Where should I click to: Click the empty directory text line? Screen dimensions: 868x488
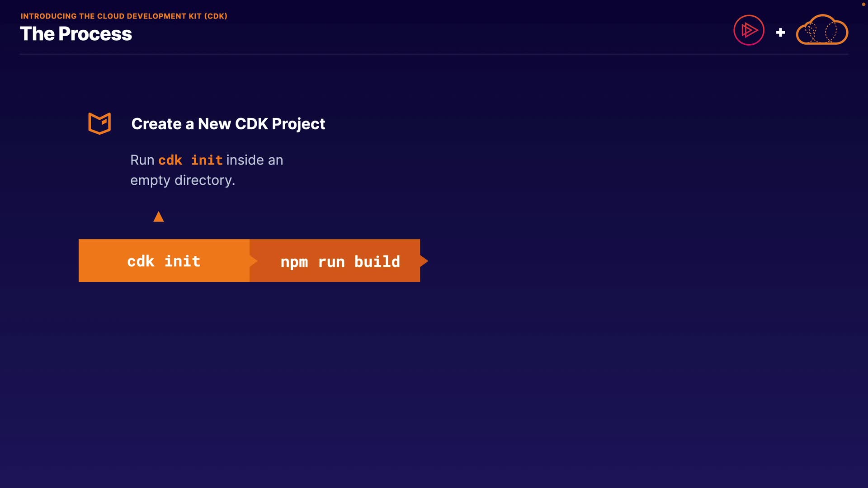tap(182, 180)
